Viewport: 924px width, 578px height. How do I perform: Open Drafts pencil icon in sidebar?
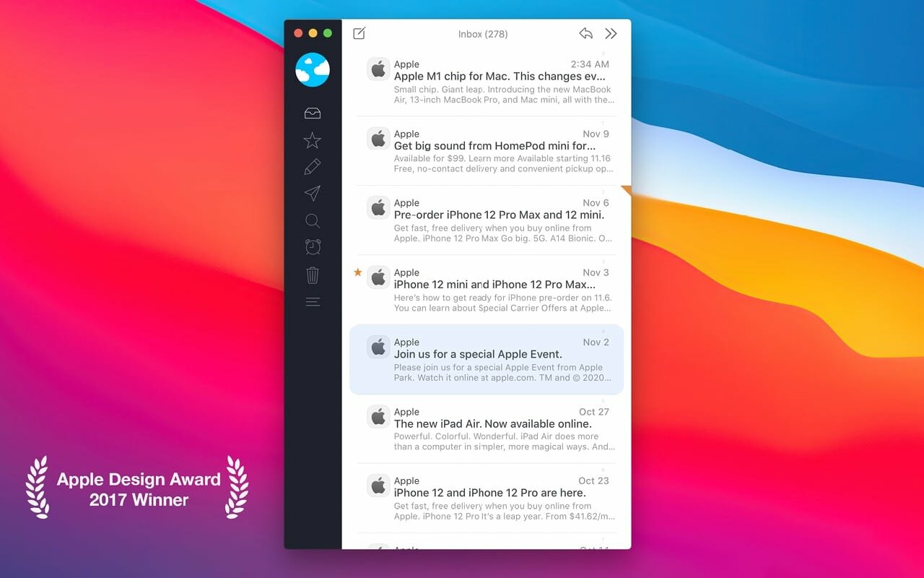[x=313, y=167]
